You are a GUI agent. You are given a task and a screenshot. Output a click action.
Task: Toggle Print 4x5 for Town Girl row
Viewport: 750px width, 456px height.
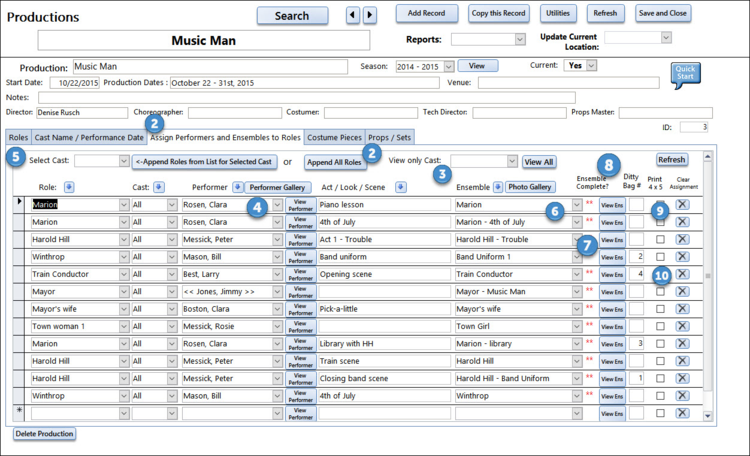pyautogui.click(x=661, y=326)
